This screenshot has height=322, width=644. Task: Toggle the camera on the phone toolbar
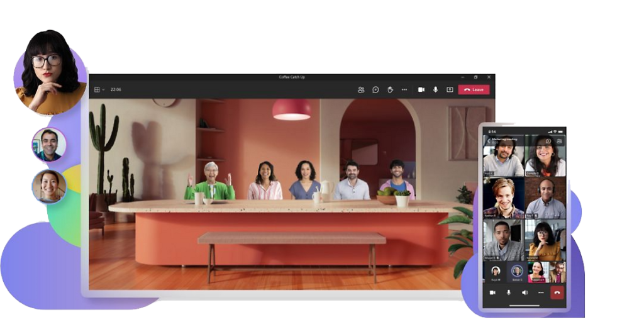(x=492, y=292)
